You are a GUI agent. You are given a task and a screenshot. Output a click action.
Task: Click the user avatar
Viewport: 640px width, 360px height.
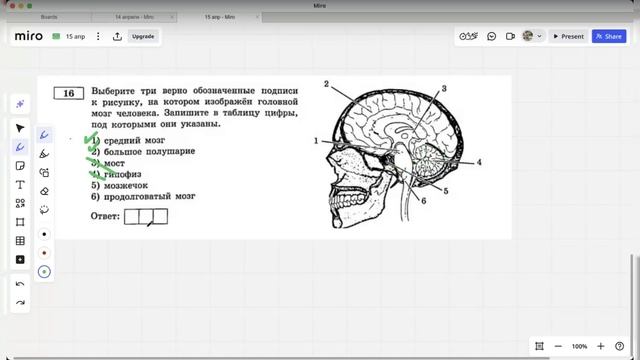[528, 36]
